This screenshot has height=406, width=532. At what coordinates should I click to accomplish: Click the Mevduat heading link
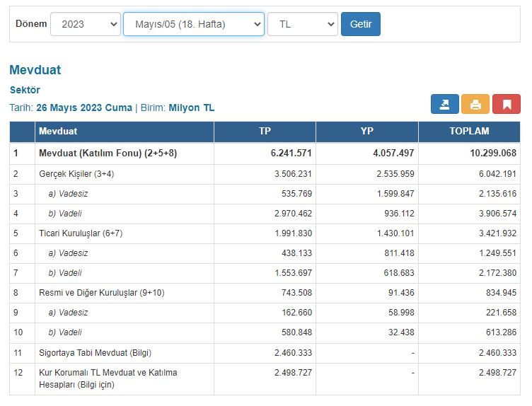tap(35, 70)
